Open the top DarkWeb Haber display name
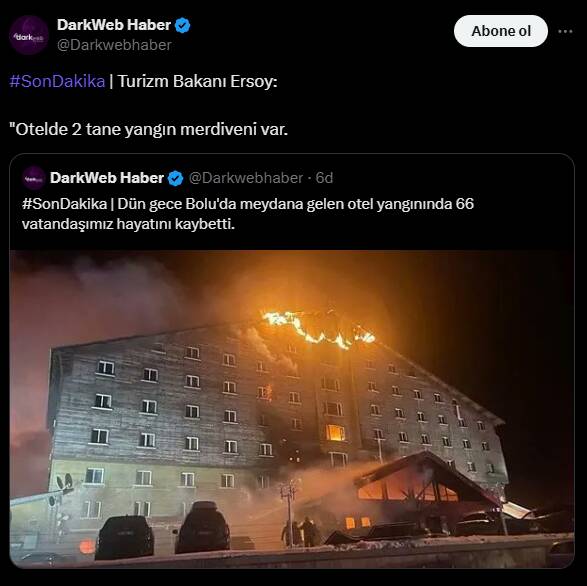 [x=114, y=25]
